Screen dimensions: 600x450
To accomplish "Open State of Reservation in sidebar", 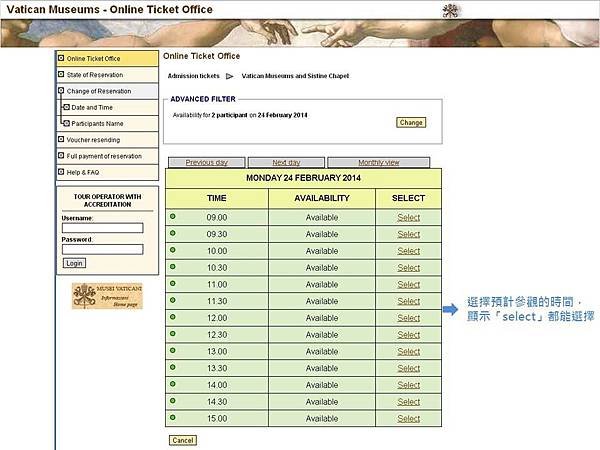I will tap(107, 75).
